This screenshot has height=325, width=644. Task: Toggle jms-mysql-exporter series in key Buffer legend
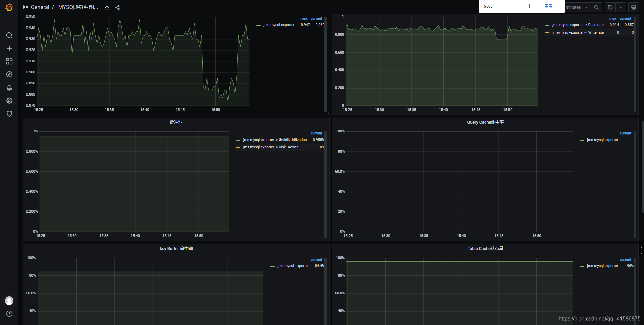293,266
